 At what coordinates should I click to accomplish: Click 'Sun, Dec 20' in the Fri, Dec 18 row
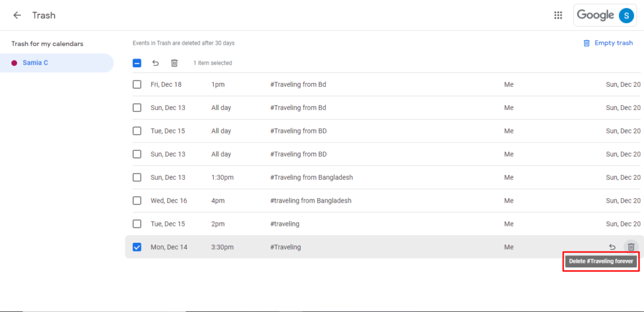623,84
